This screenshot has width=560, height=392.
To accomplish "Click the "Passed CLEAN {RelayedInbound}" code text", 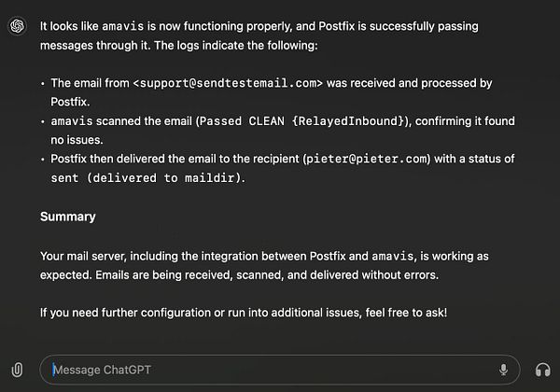I will (302, 121).
